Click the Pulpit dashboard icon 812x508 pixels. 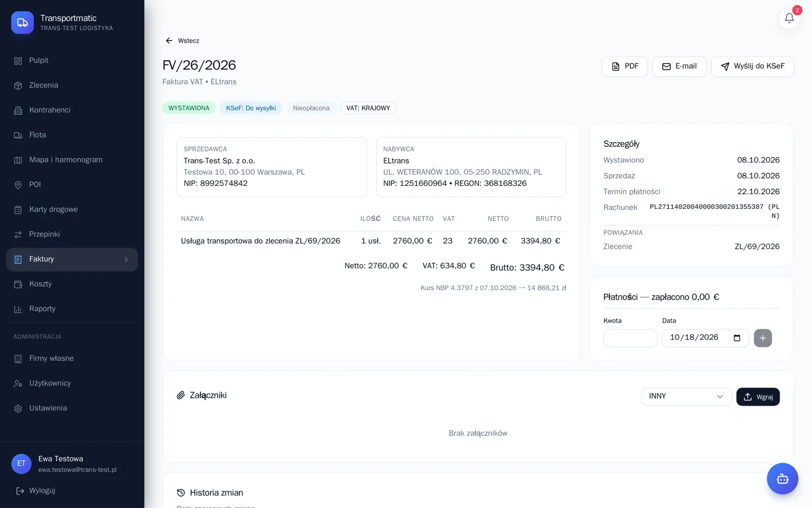[18, 61]
